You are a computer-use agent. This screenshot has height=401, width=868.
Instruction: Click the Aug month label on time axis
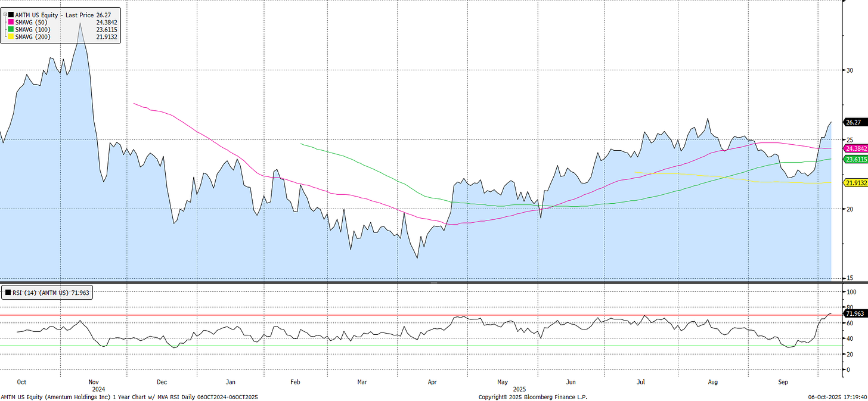713,381
